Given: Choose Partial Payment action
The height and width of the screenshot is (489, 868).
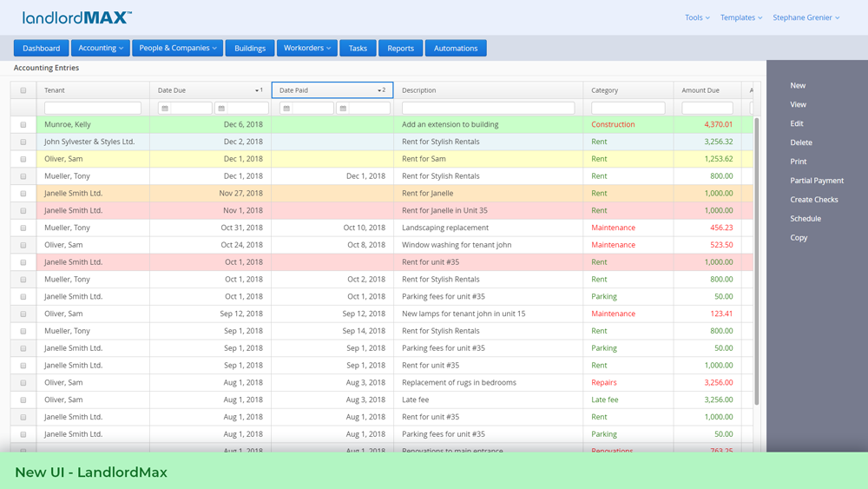Looking at the screenshot, I should pyautogui.click(x=817, y=181).
